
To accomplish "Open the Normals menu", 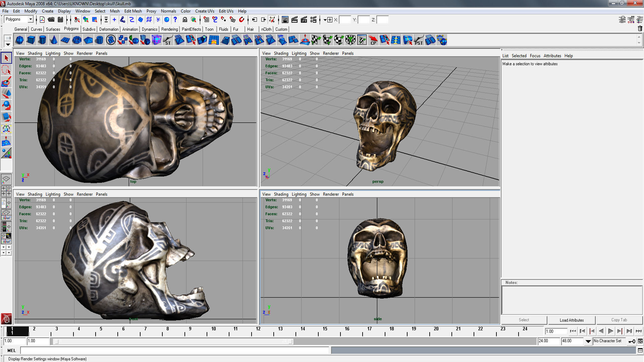I will pos(168,11).
